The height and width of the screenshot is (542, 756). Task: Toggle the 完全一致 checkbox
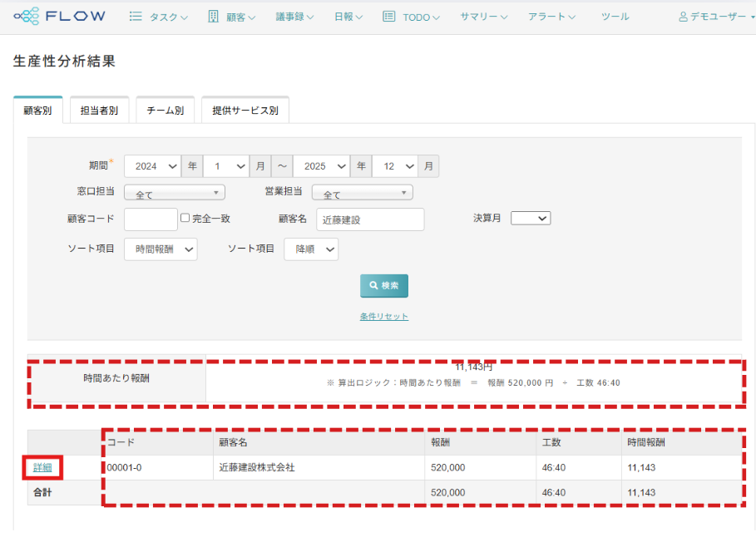tap(185, 218)
